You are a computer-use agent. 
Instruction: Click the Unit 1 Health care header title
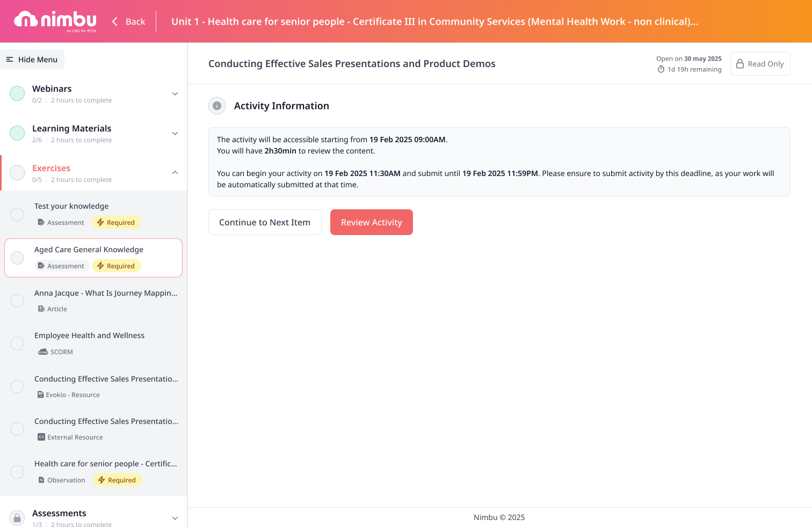point(434,21)
